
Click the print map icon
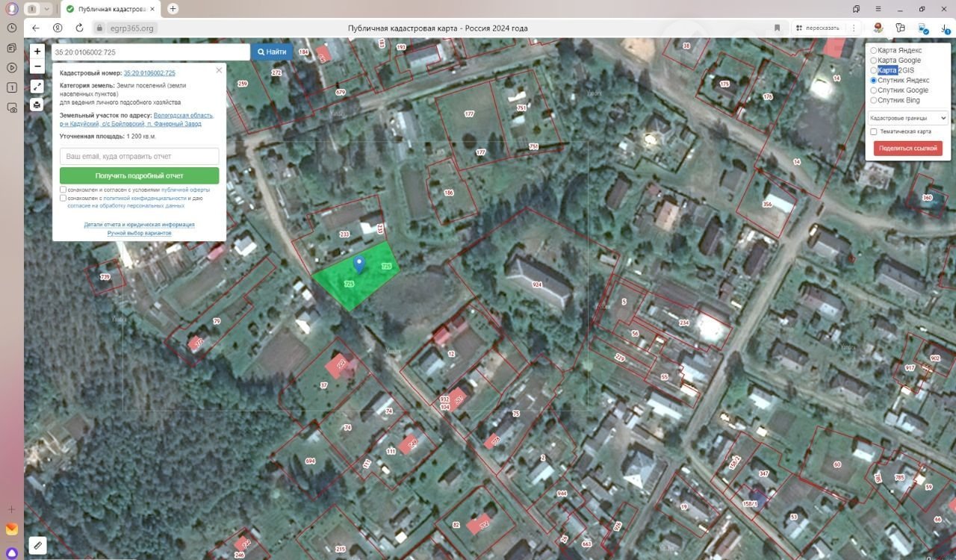pos(37,105)
